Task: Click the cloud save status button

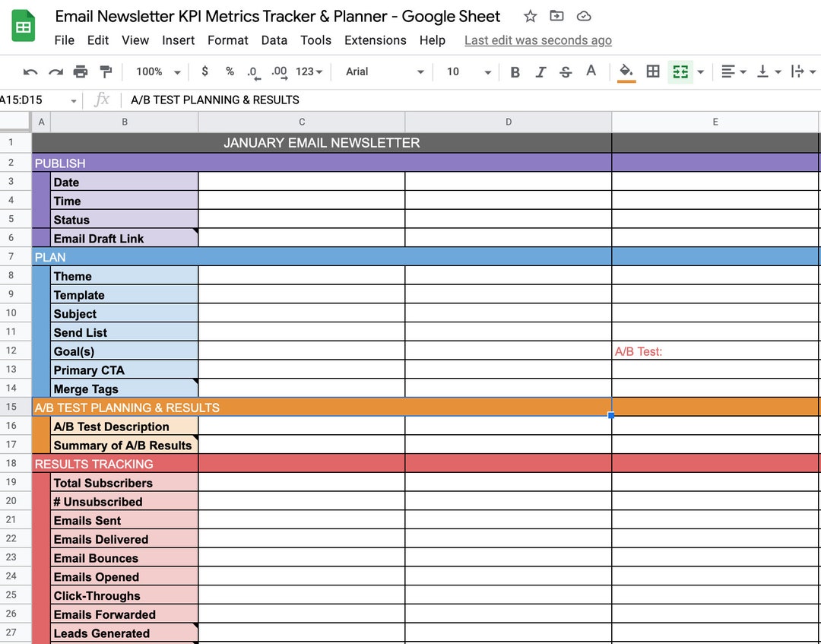Action: click(x=582, y=16)
